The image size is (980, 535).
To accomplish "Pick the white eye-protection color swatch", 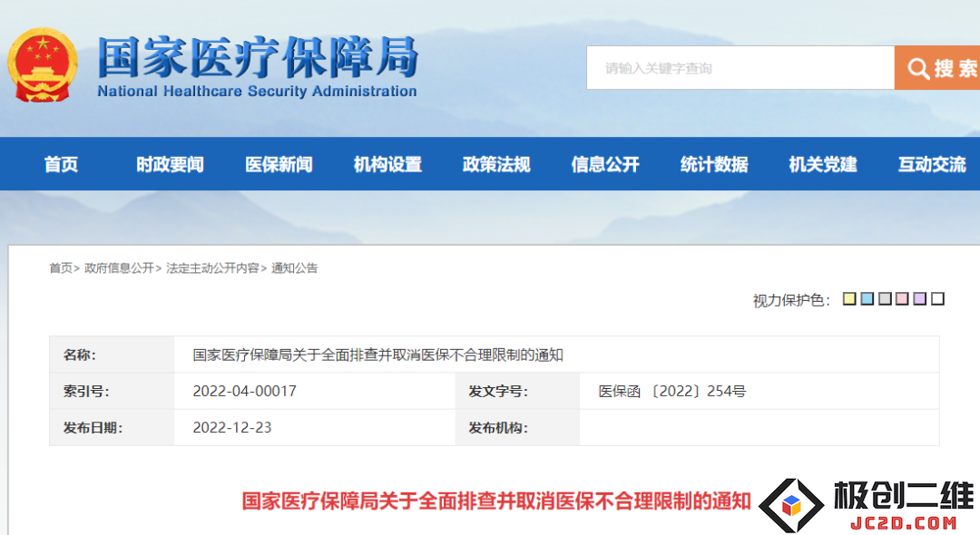I will click(937, 299).
